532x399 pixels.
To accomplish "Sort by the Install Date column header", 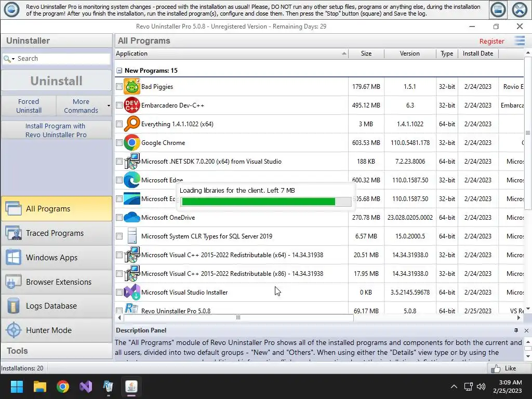I will [478, 54].
